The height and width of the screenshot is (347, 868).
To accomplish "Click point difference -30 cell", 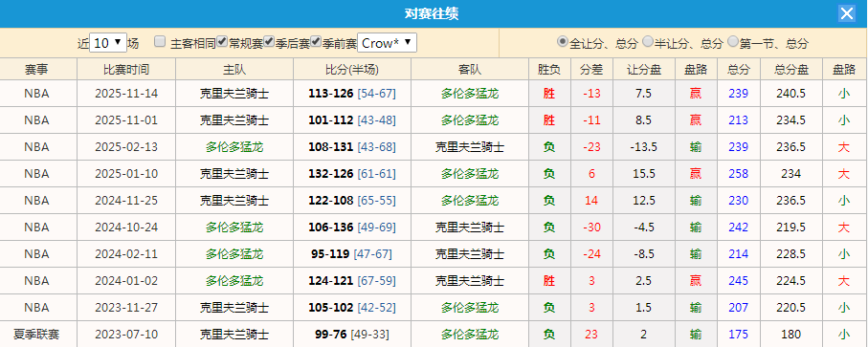I will click(591, 228).
